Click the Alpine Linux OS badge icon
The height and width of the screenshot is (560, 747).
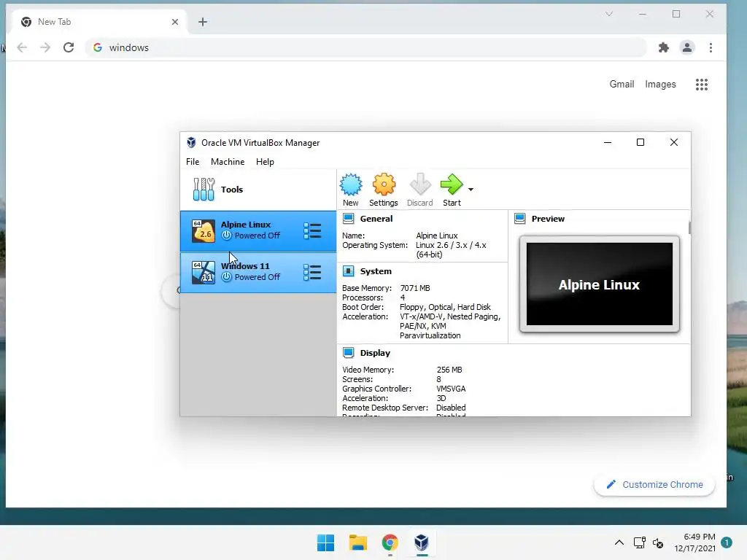click(x=204, y=231)
